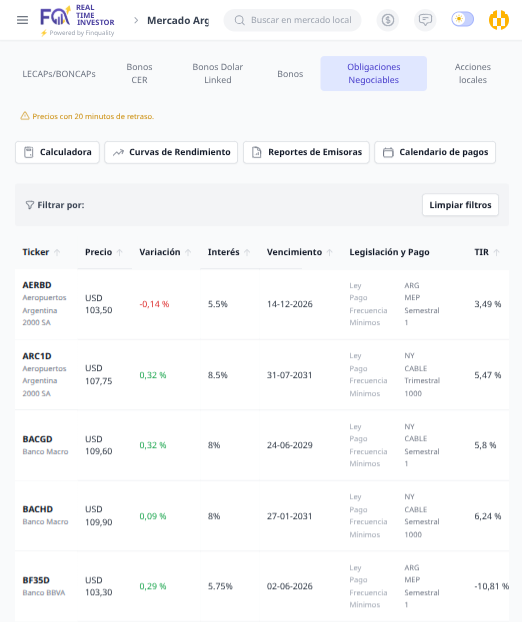The height and width of the screenshot is (622, 522).
Task: Open the chat messages icon
Action: [425, 20]
